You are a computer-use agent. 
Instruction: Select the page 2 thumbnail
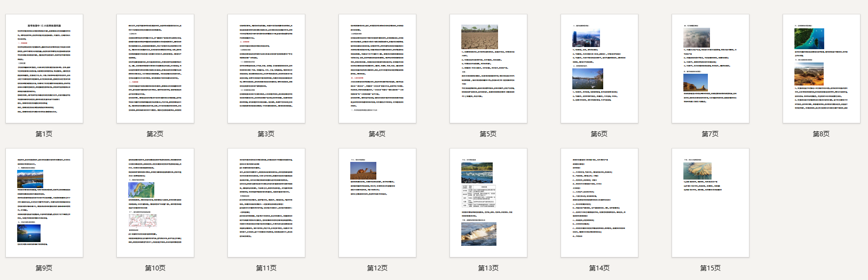(155, 69)
